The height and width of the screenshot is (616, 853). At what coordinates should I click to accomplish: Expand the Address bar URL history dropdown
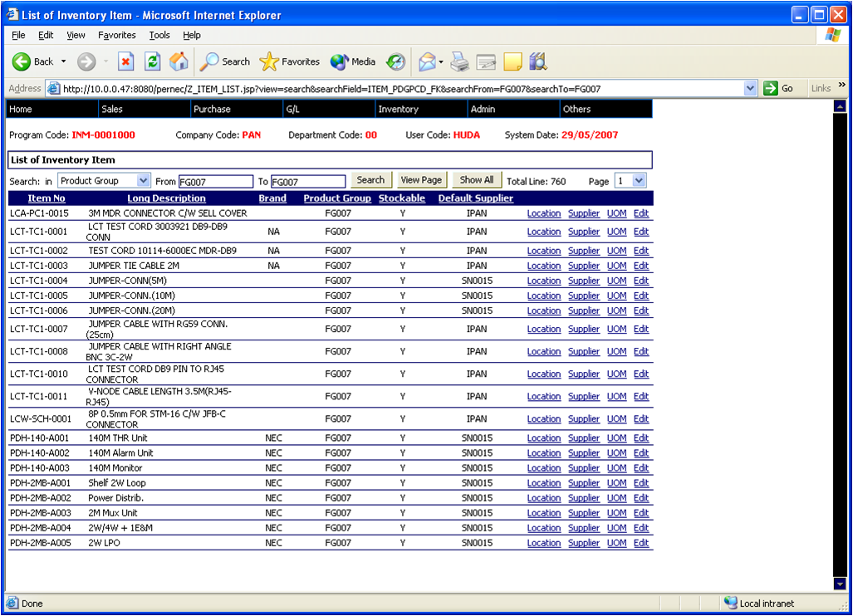pos(750,87)
